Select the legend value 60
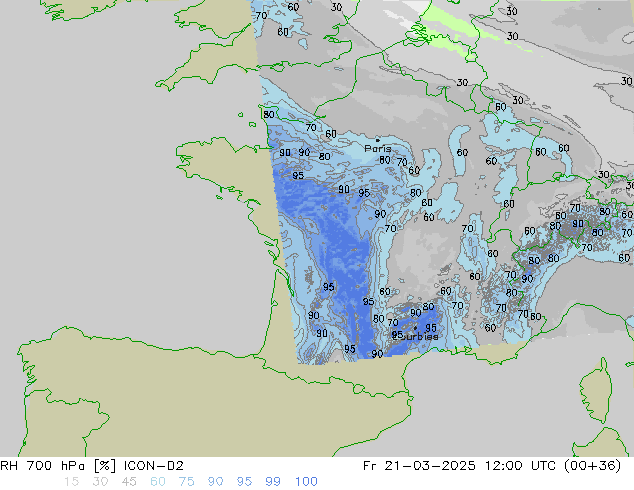 158,482
